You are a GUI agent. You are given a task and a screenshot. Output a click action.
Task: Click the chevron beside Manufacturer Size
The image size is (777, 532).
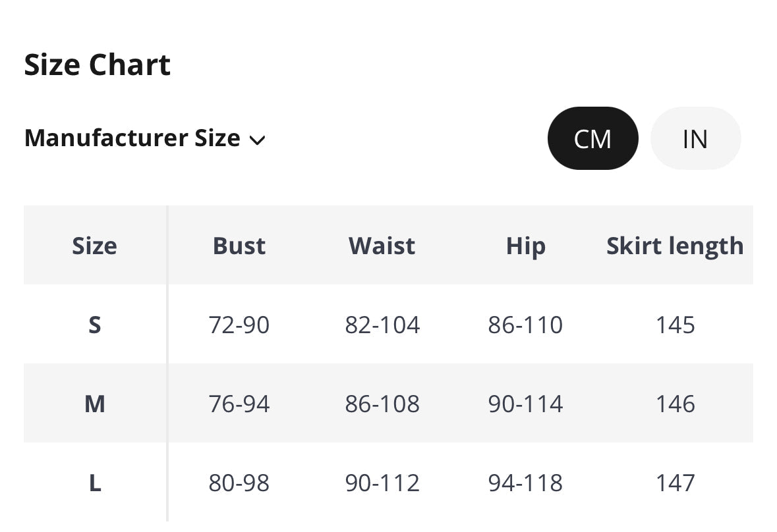click(x=258, y=140)
